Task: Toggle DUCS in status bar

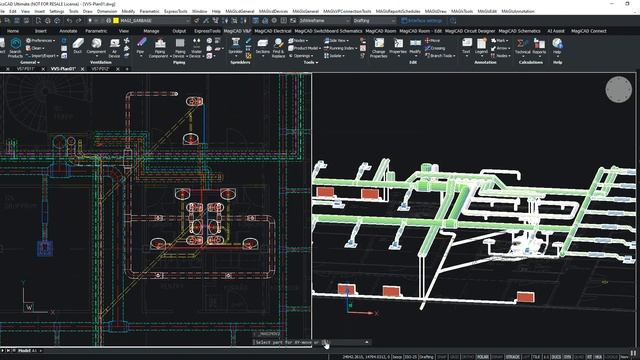Action: click(556, 357)
